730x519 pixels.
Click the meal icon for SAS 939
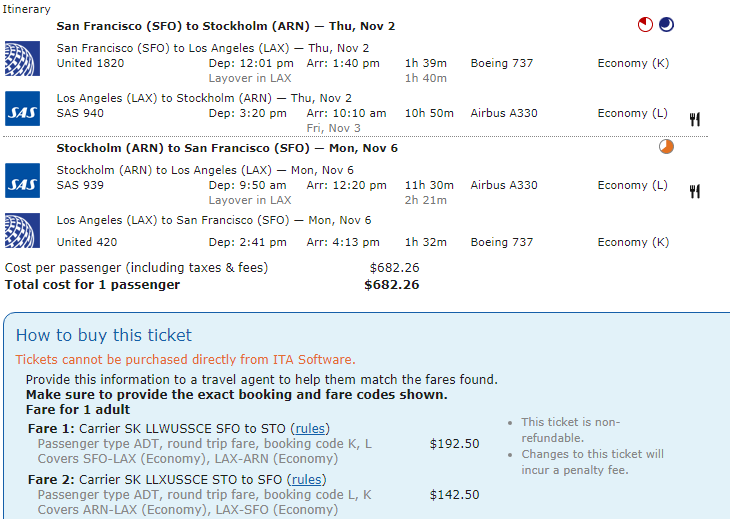pos(695,191)
